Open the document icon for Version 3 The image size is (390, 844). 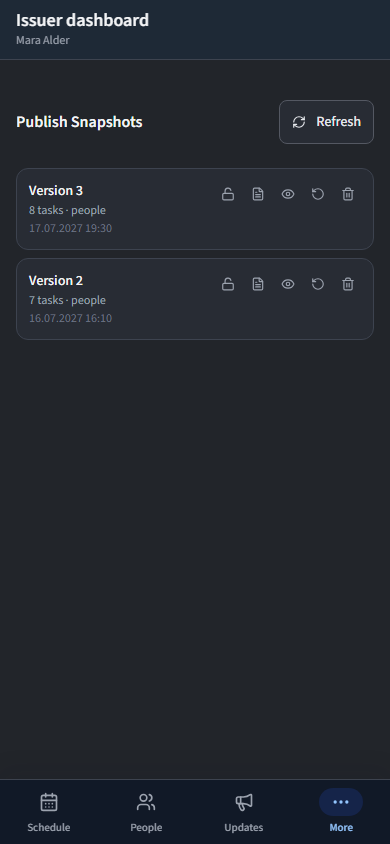coord(258,194)
